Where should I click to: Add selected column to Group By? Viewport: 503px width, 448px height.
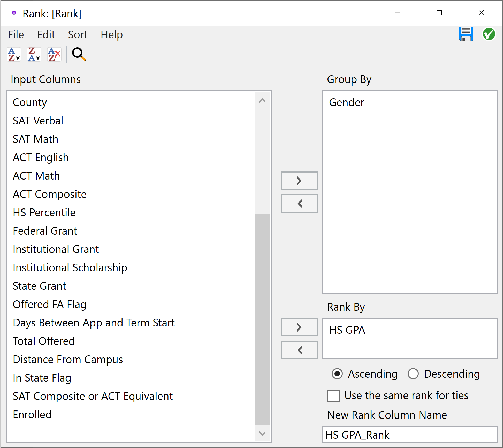(x=299, y=181)
